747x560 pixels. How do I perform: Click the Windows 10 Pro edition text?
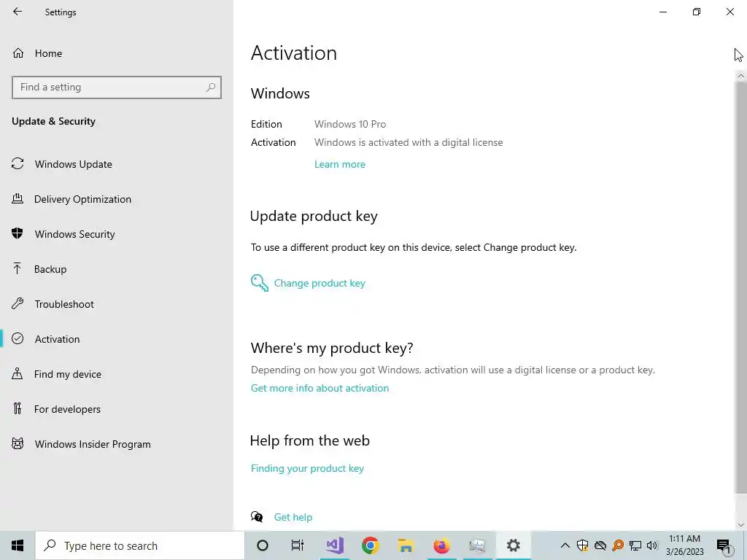pyautogui.click(x=350, y=124)
